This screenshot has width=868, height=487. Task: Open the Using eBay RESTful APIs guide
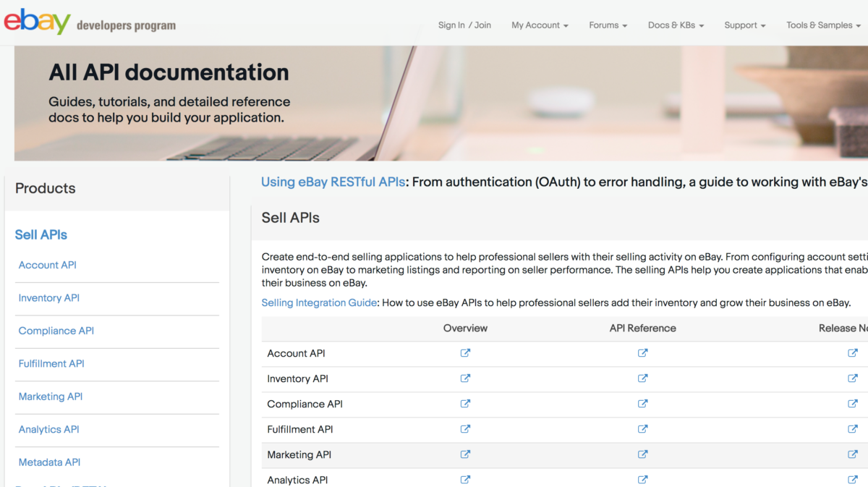click(333, 182)
